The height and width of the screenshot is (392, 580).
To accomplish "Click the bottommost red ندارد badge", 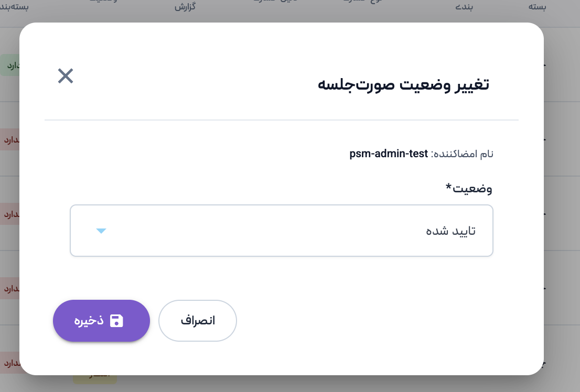I will 10,363.
